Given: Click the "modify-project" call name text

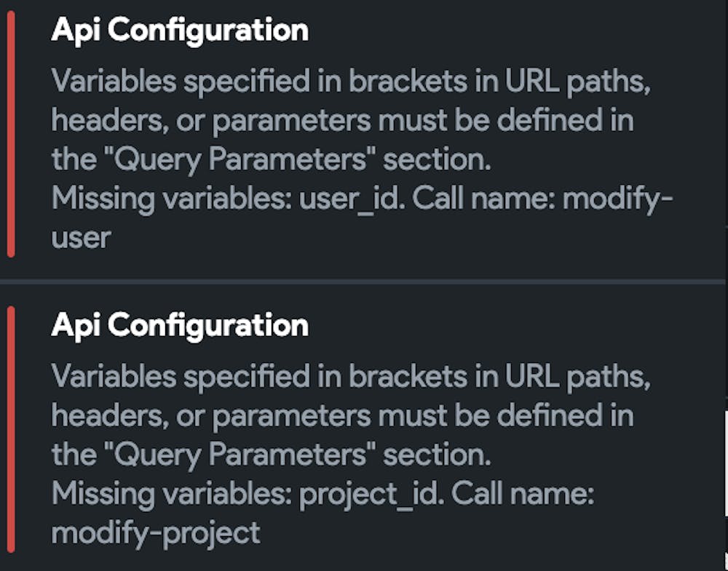Looking at the screenshot, I should pyautogui.click(x=156, y=532).
